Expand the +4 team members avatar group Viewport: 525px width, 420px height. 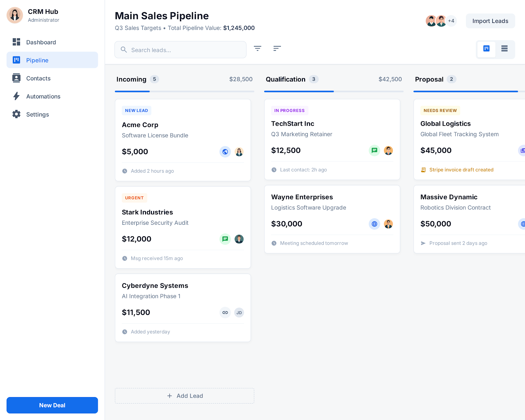[451, 21]
